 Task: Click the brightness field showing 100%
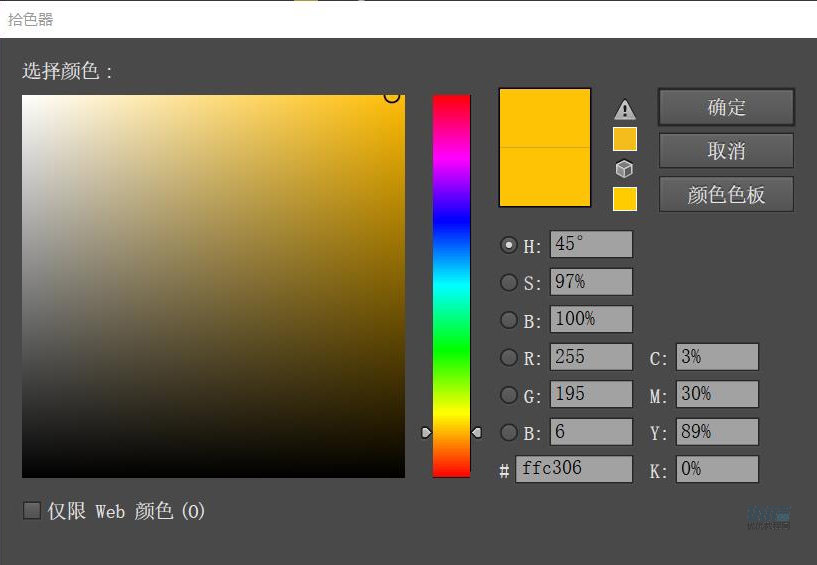point(591,319)
